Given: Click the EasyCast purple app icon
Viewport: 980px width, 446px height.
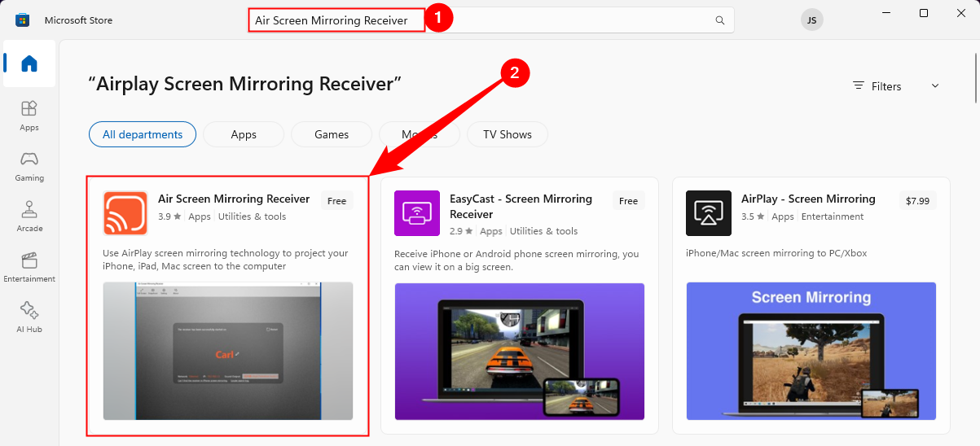Looking at the screenshot, I should (417, 213).
